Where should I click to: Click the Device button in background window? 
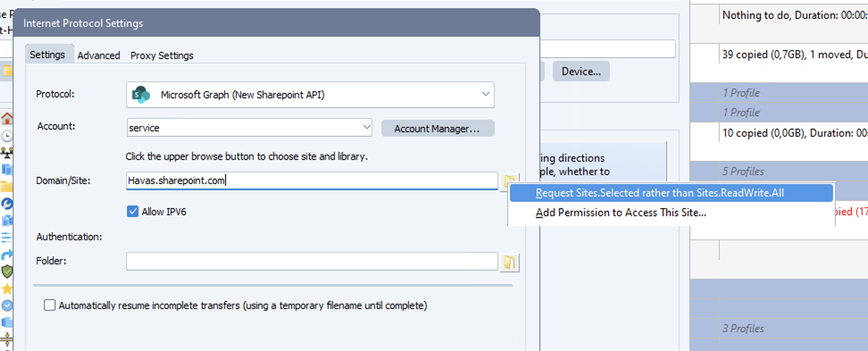pyautogui.click(x=581, y=71)
